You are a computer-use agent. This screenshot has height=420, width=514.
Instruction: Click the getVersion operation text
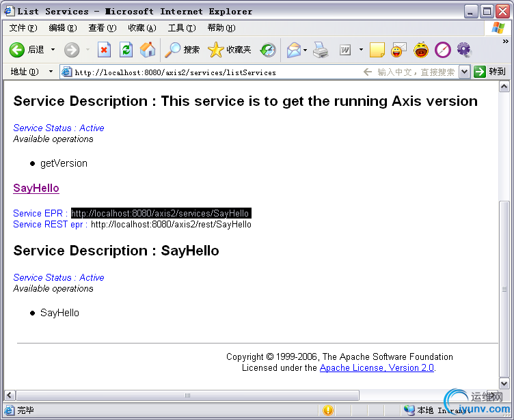pyautogui.click(x=64, y=163)
